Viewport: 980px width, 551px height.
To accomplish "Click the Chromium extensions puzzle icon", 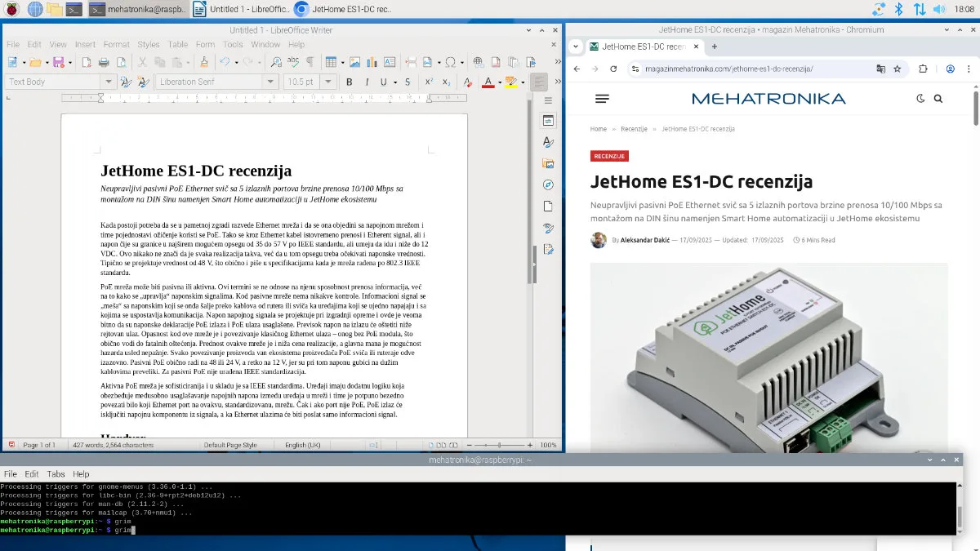I will tap(924, 69).
